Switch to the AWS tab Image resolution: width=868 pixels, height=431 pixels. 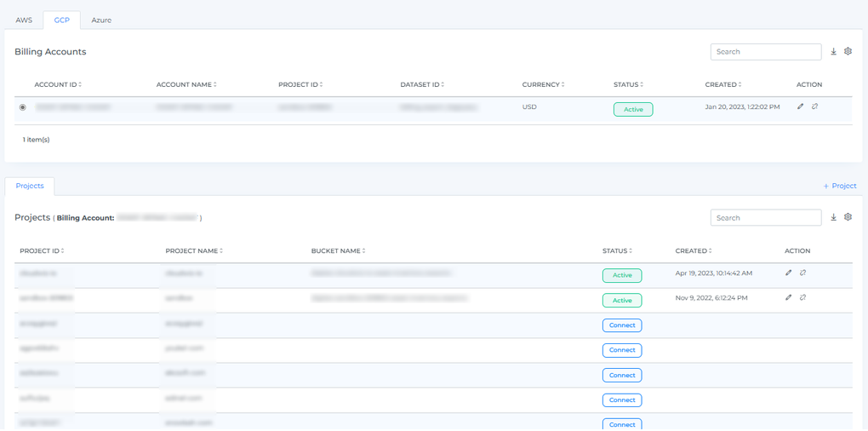coord(24,20)
